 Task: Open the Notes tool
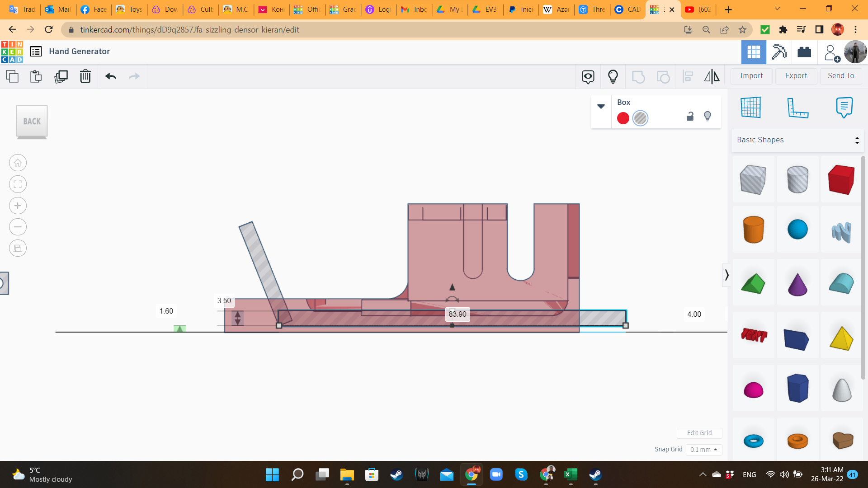pos(844,108)
